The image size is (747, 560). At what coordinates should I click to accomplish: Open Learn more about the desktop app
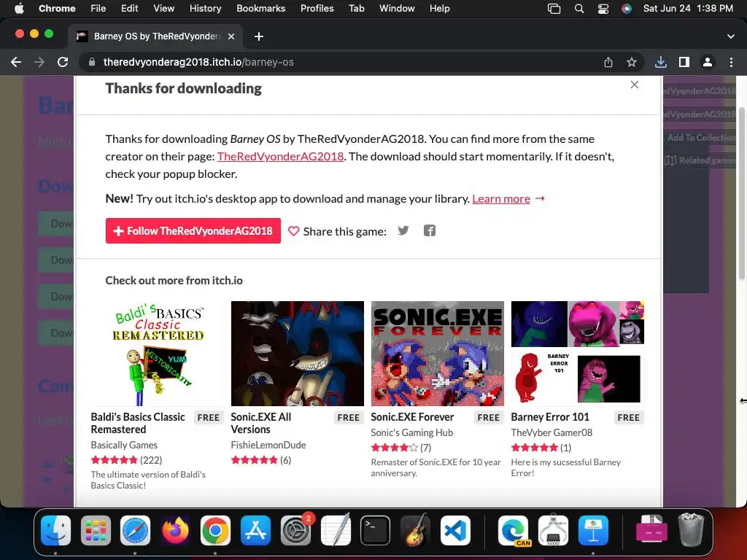(x=501, y=198)
